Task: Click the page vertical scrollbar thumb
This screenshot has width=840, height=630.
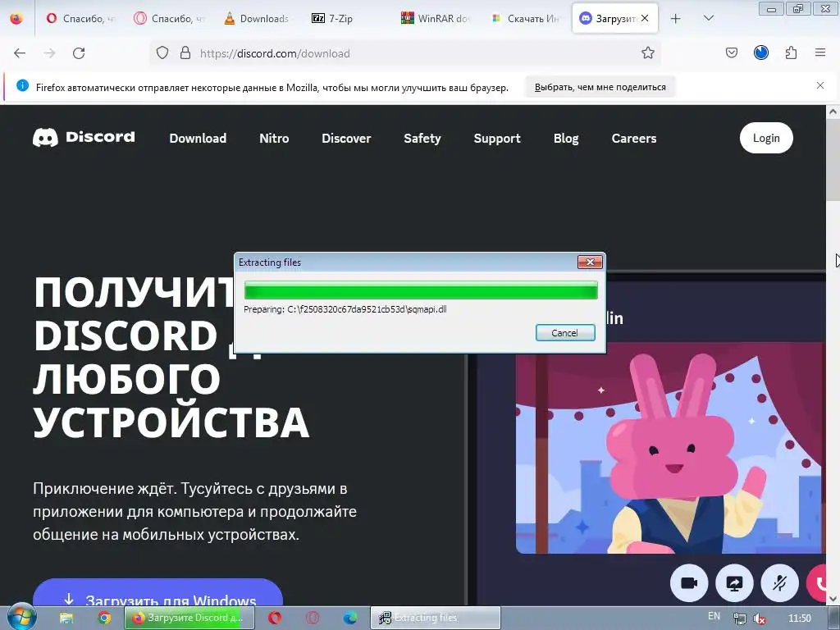Action: click(x=833, y=161)
